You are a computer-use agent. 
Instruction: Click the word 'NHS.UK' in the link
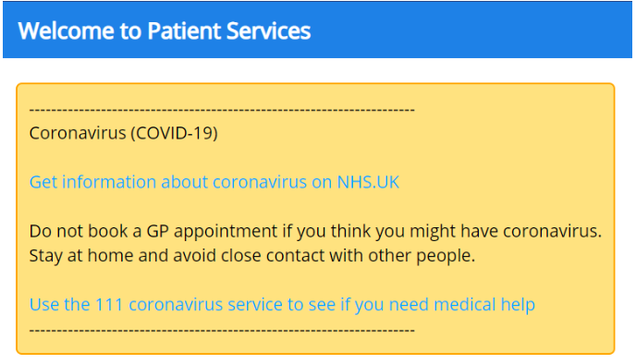click(368, 182)
